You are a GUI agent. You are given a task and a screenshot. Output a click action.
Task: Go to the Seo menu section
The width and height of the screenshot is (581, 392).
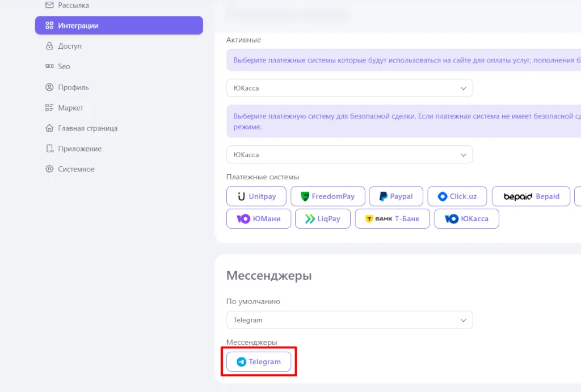click(x=64, y=66)
